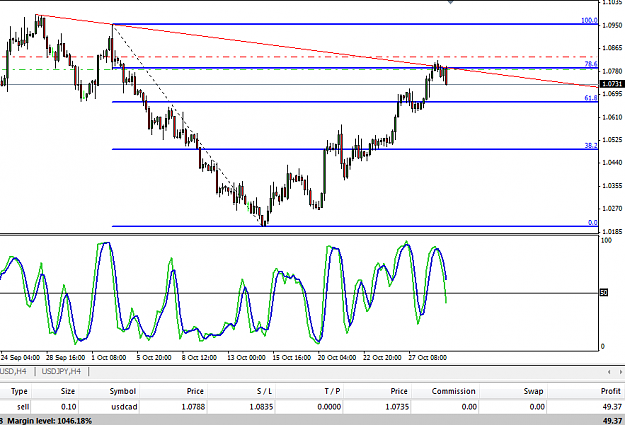The width and height of the screenshot is (625, 425).
Task: Click the current price tag 1.0731
Action: pos(612,84)
